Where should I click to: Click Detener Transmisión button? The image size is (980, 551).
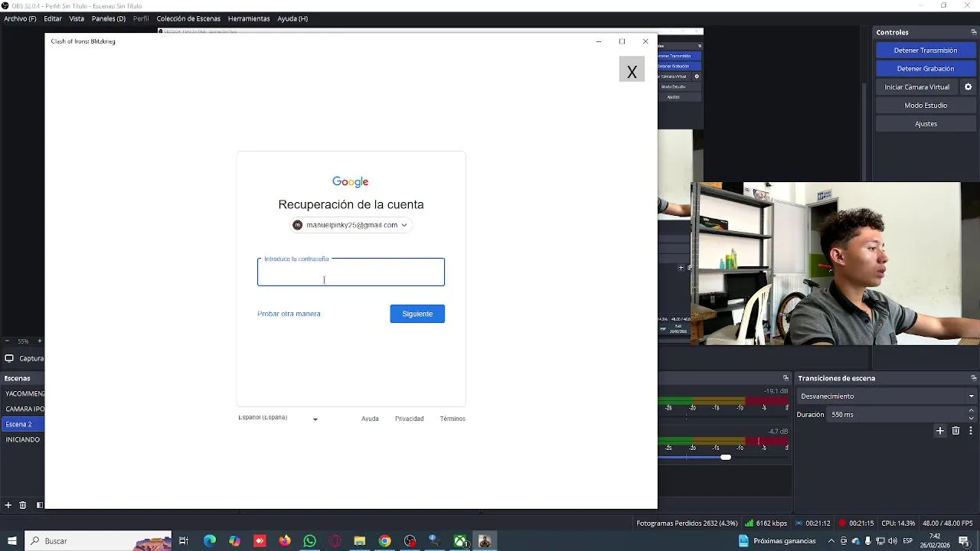point(926,51)
